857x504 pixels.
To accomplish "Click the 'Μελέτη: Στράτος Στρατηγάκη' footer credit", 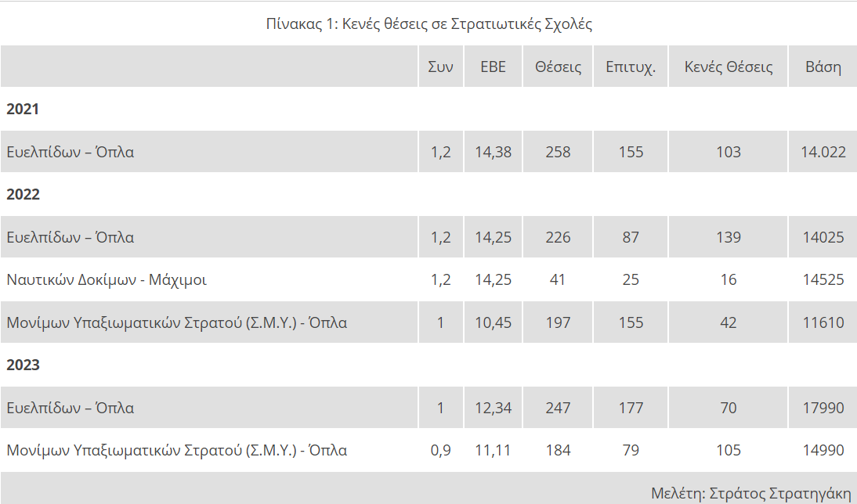I will (750, 493).
